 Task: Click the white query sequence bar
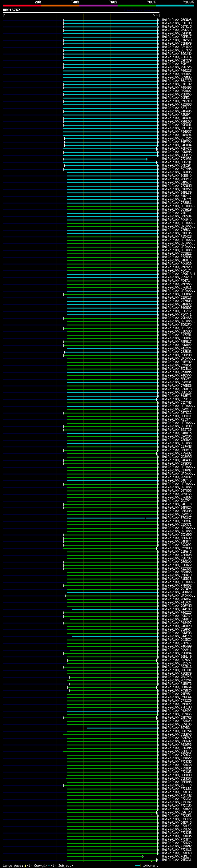point(81,13)
